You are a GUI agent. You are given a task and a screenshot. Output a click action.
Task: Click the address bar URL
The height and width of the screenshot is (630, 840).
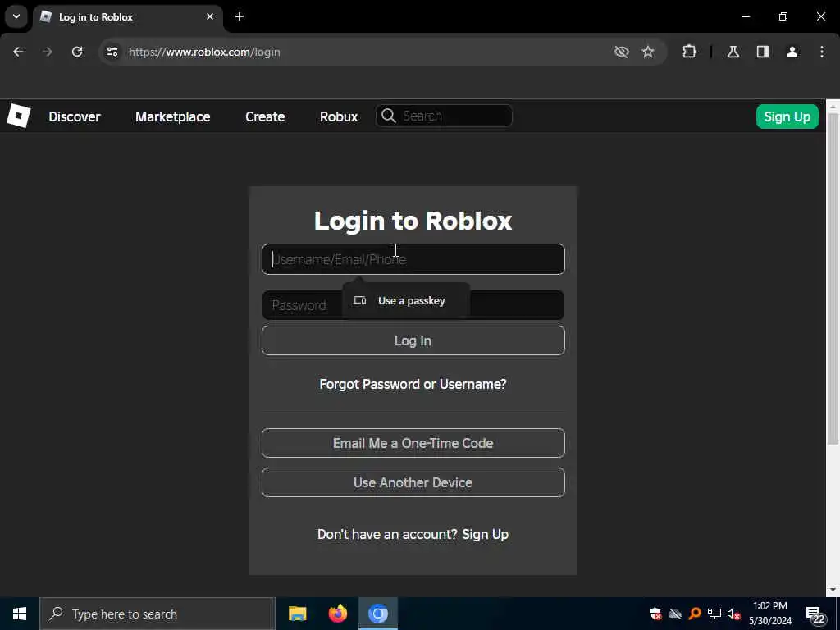(x=204, y=52)
